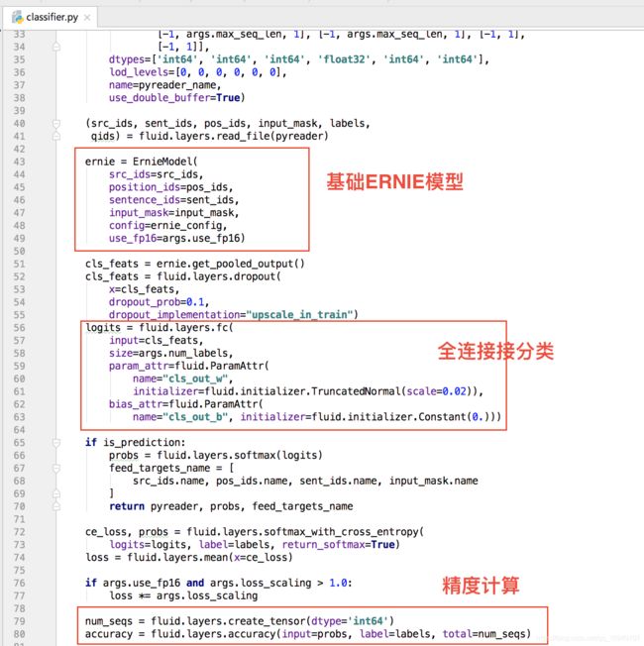
Task: Toggle fold marker at line 41
Action: [56, 136]
